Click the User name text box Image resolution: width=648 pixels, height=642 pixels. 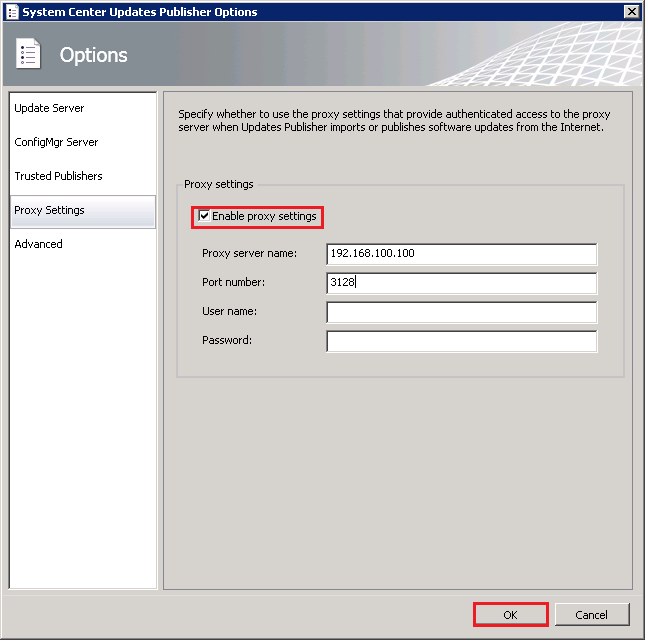(x=461, y=312)
